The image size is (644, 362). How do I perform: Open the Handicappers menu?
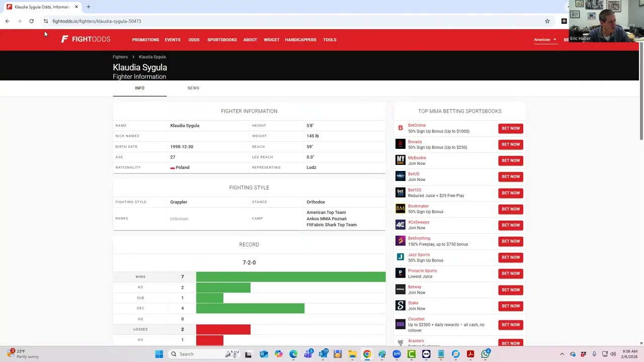[300, 40]
